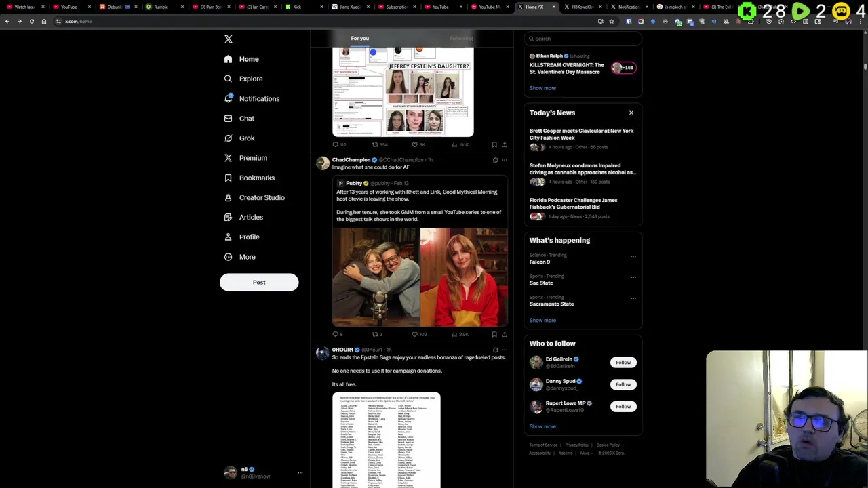
Task: Reply to ChadChampion's post showing 8 replies
Action: click(x=337, y=334)
